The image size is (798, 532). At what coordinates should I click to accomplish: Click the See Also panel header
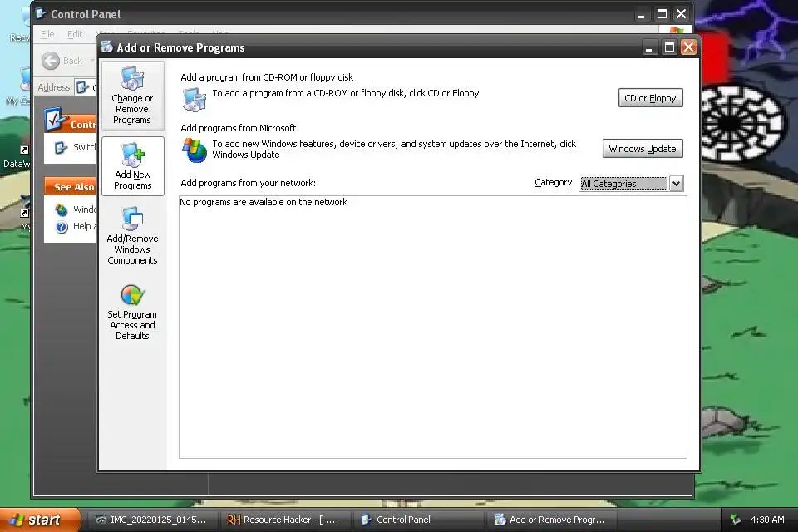pyautogui.click(x=70, y=187)
